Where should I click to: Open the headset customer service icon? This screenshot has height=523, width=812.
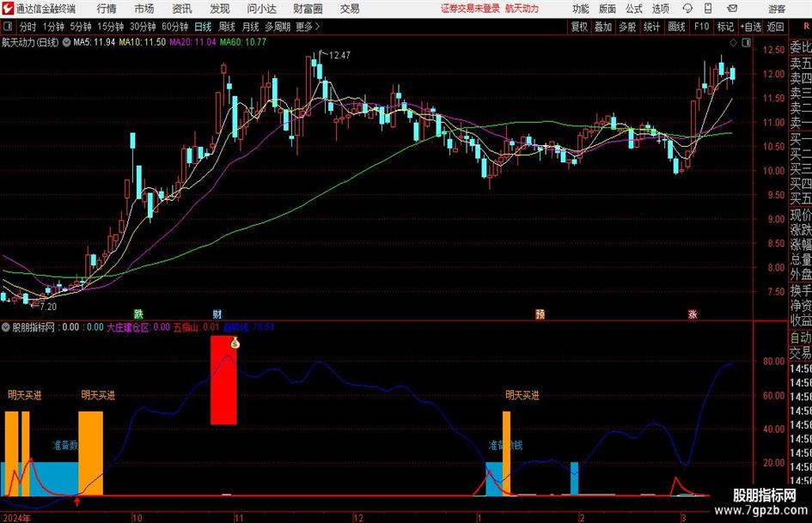687,9
